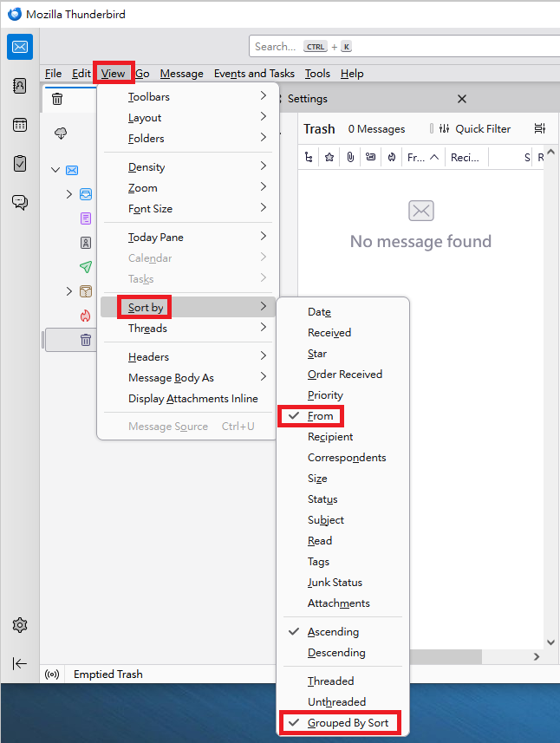Screen dimensions: 560x743
Task: Click the Get Messages cloud icon
Action: [61, 134]
